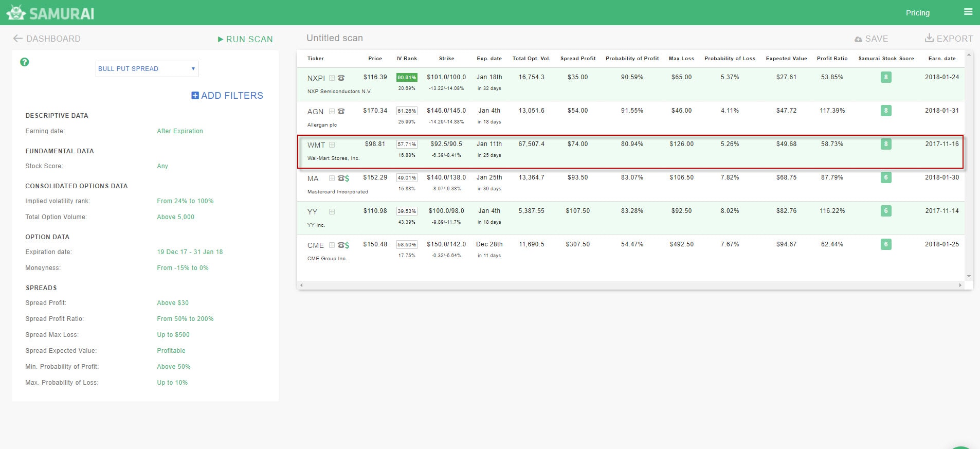Click the dollar sign icon in MA row
The image size is (980, 449).
(x=347, y=178)
